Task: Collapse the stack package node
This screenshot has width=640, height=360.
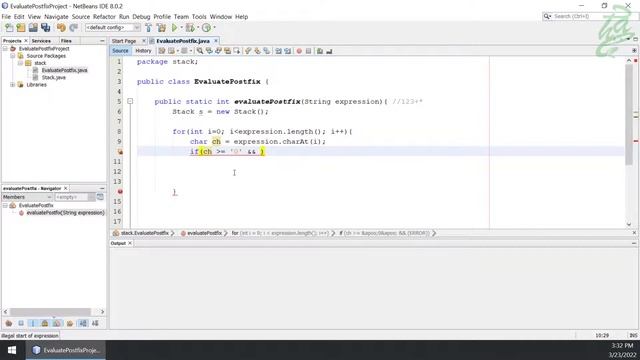Action: [x=20, y=63]
